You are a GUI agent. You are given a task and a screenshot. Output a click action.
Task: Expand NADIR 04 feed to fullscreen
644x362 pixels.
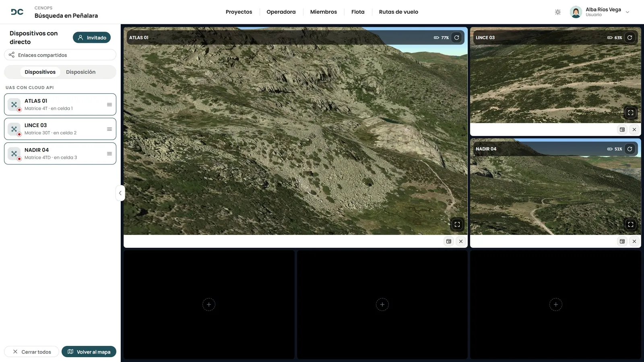pos(631,224)
